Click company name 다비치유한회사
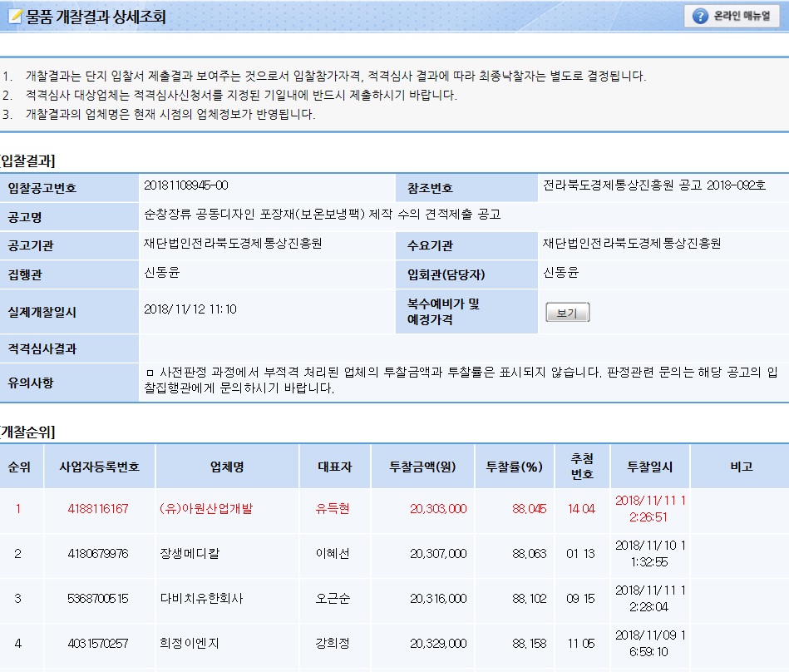This screenshot has height=672, width=789. tap(196, 599)
